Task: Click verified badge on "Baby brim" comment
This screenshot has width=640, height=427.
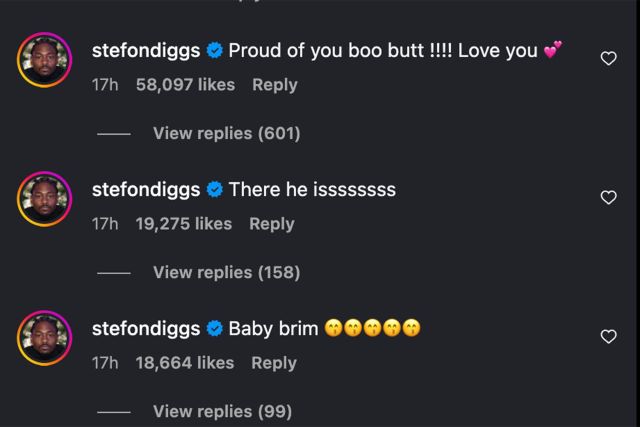Action: click(x=214, y=328)
